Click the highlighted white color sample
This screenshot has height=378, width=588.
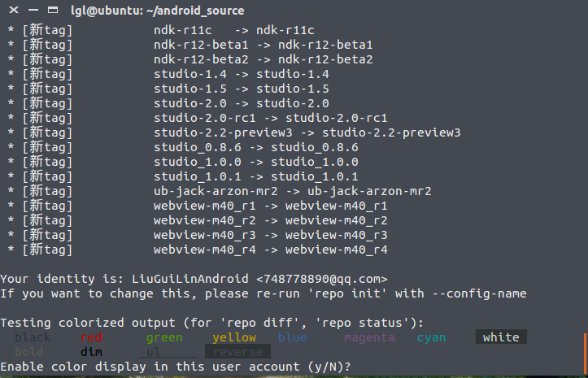pyautogui.click(x=500, y=337)
